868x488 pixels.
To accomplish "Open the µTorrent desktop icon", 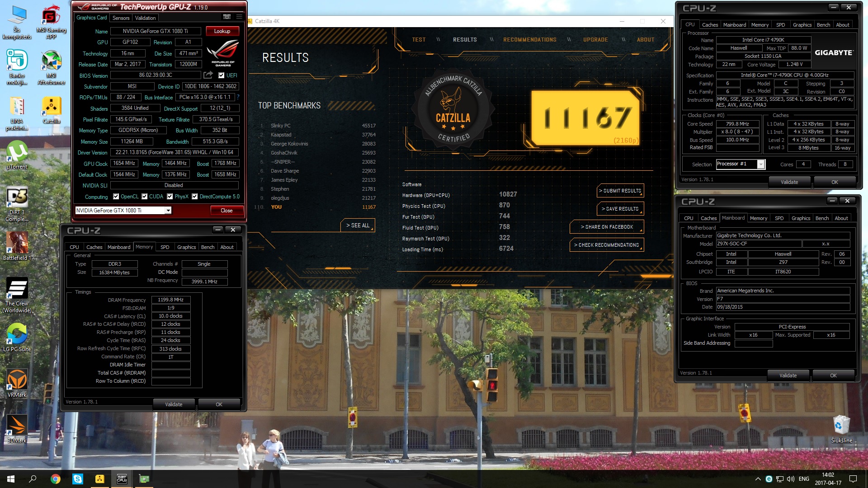I will (17, 155).
